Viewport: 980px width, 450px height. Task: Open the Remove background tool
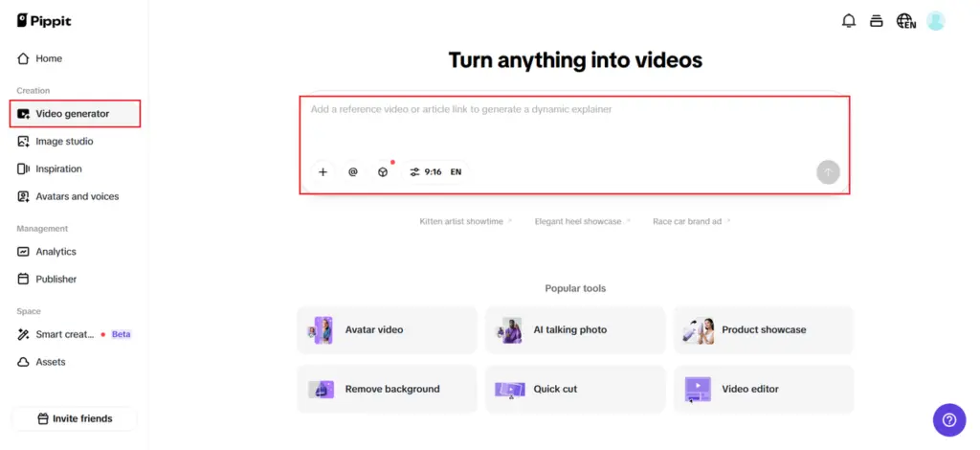click(x=387, y=390)
